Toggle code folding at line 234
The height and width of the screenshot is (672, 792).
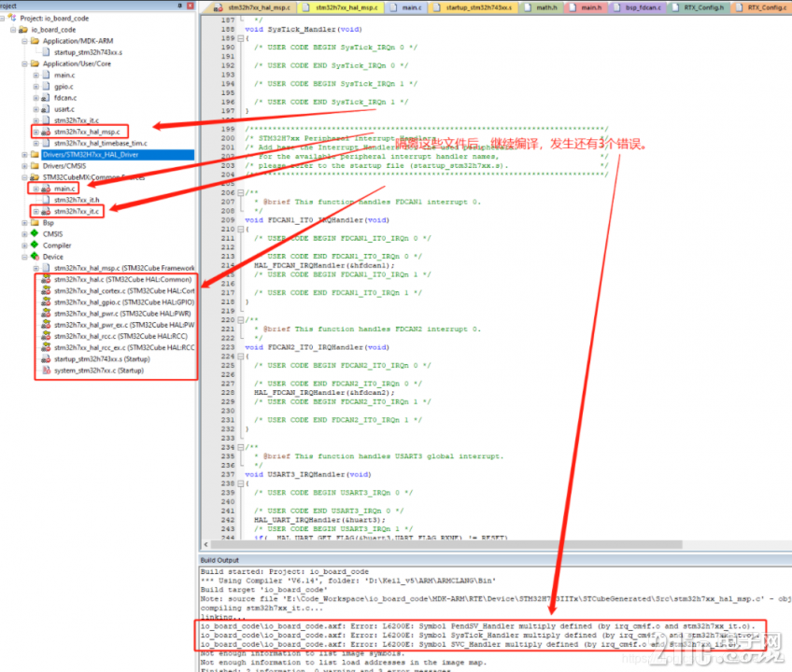(x=240, y=447)
